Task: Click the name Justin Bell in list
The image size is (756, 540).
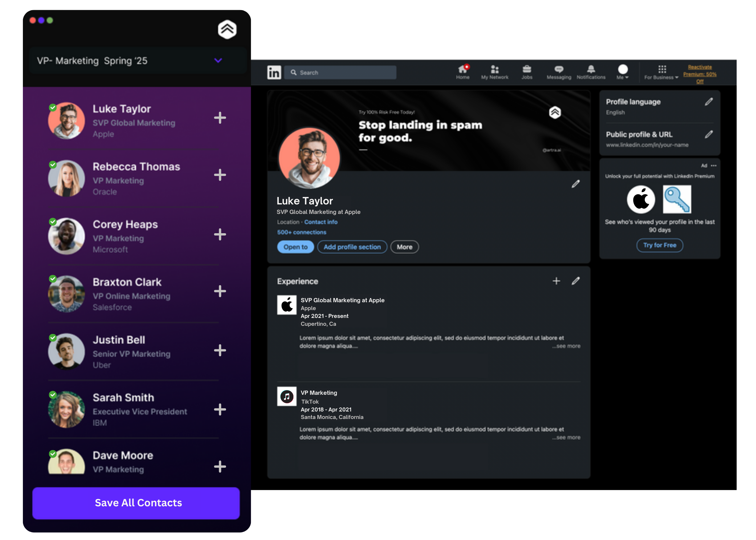Action: tap(119, 340)
